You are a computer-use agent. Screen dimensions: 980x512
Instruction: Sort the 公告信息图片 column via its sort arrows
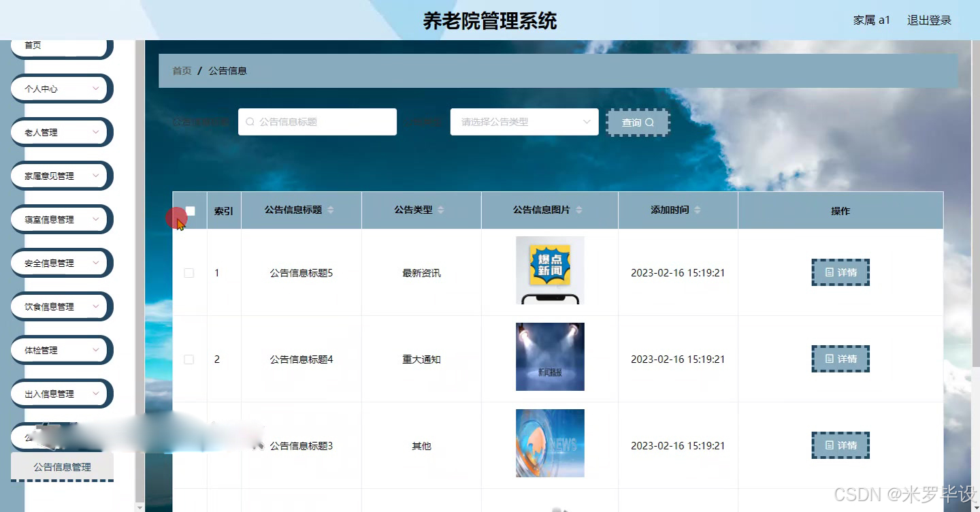click(x=578, y=210)
